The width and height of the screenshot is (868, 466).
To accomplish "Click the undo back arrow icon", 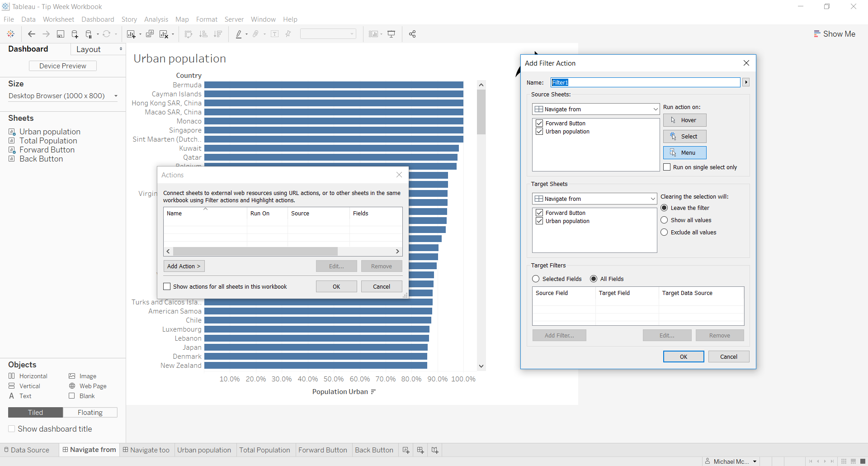I will point(32,34).
